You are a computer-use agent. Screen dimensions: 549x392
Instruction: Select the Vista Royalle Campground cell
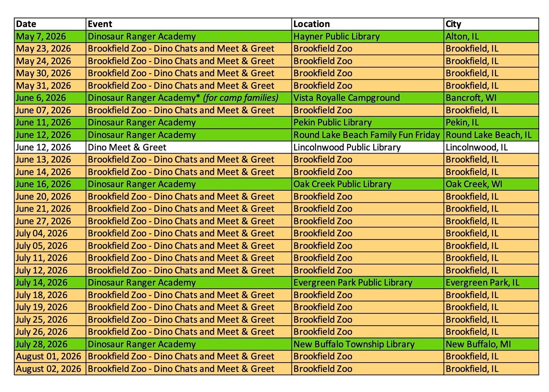click(368, 98)
